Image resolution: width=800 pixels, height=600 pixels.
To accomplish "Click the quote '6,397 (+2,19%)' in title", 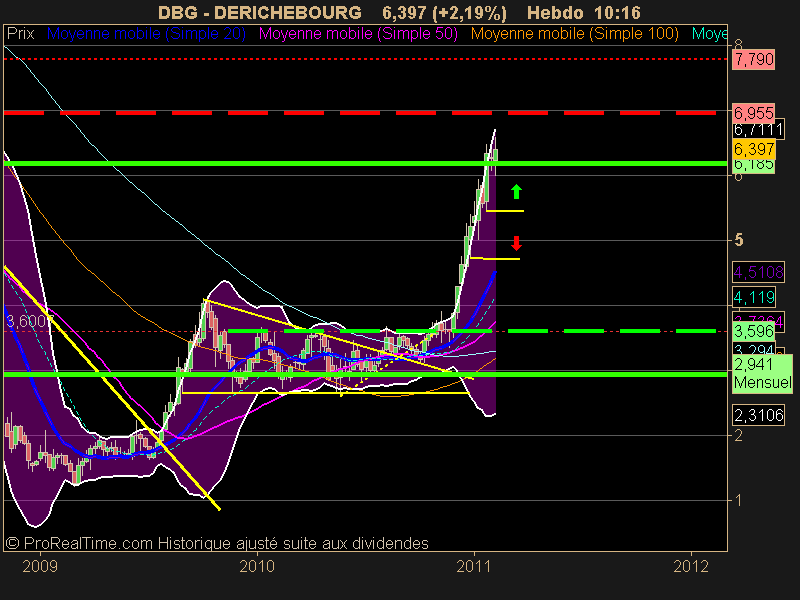I will [x=444, y=12].
